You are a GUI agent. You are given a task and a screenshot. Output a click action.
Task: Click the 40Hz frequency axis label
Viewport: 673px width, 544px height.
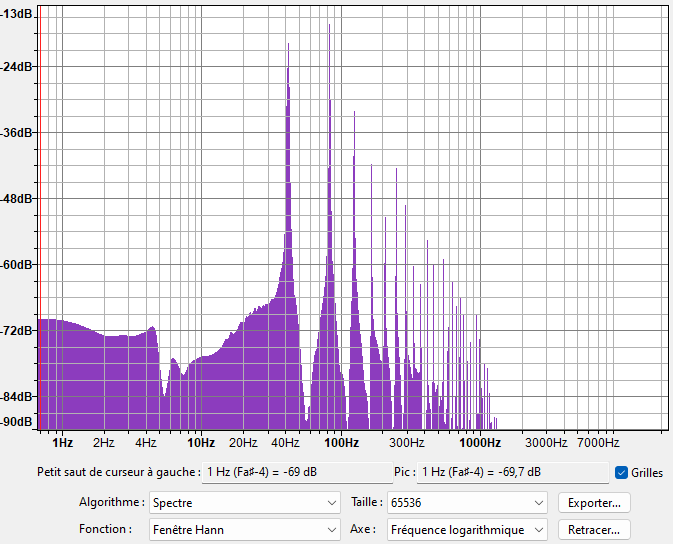(x=285, y=443)
